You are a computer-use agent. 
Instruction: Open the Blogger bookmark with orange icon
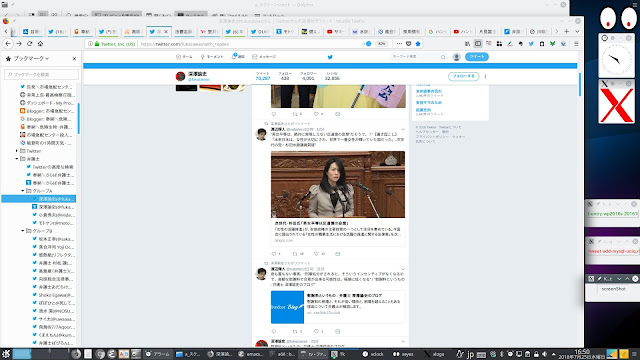(x=47, y=111)
